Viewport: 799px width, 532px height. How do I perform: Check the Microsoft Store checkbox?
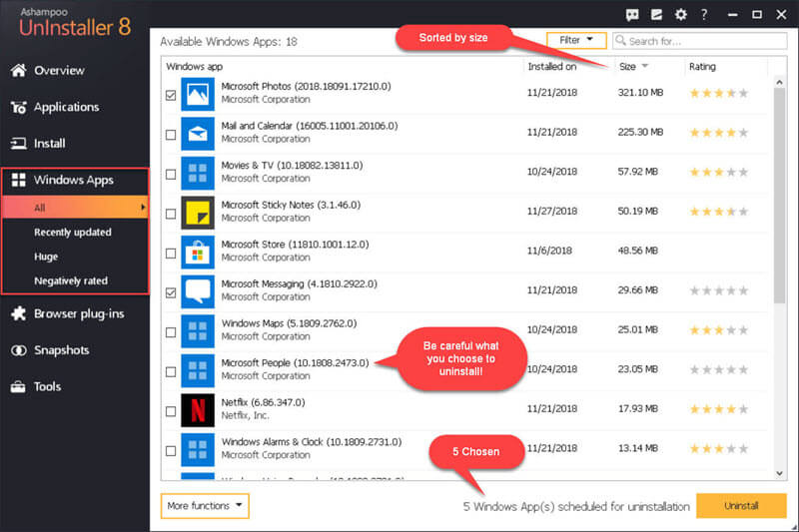tap(171, 253)
